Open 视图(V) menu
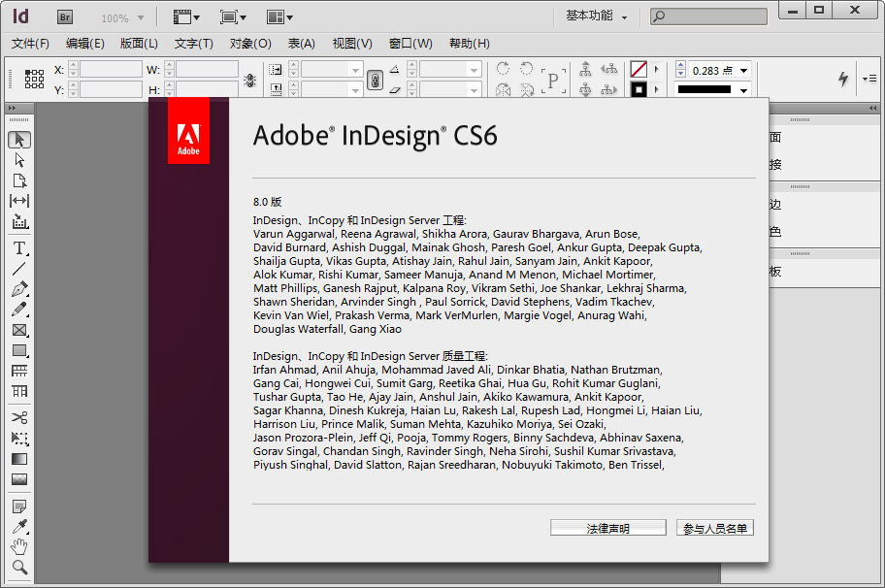The height and width of the screenshot is (588, 885). click(352, 44)
